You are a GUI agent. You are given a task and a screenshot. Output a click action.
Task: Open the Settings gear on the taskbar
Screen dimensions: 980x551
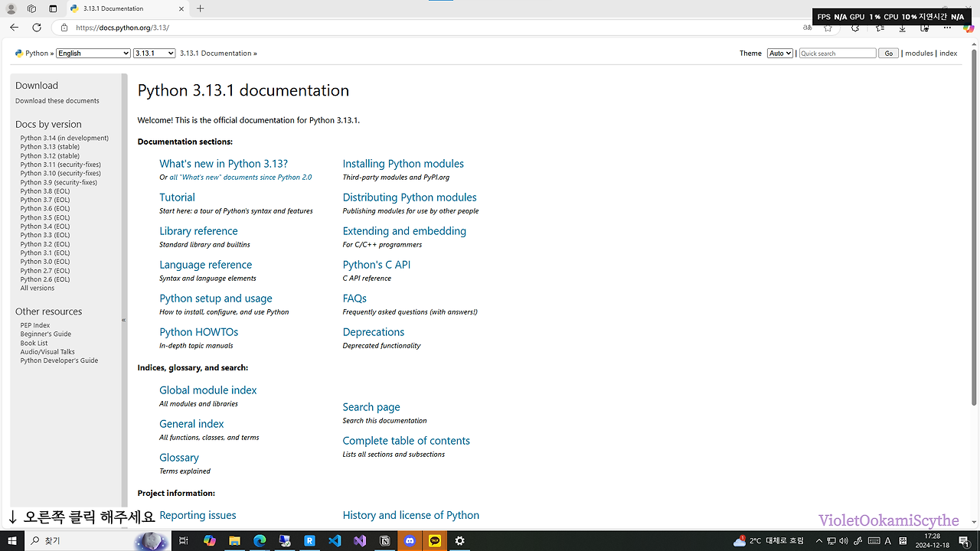point(459,540)
